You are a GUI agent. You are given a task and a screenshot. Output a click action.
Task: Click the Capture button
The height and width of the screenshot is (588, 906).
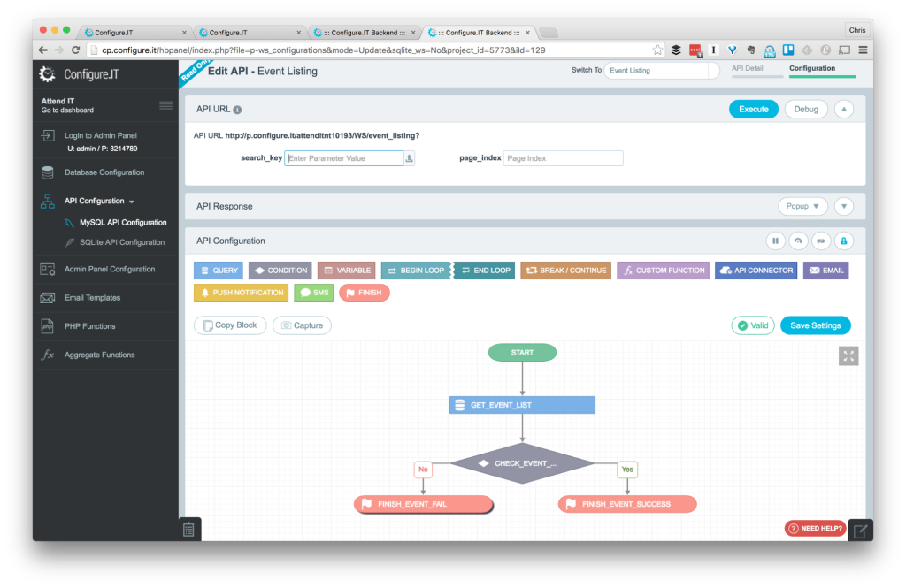click(302, 325)
